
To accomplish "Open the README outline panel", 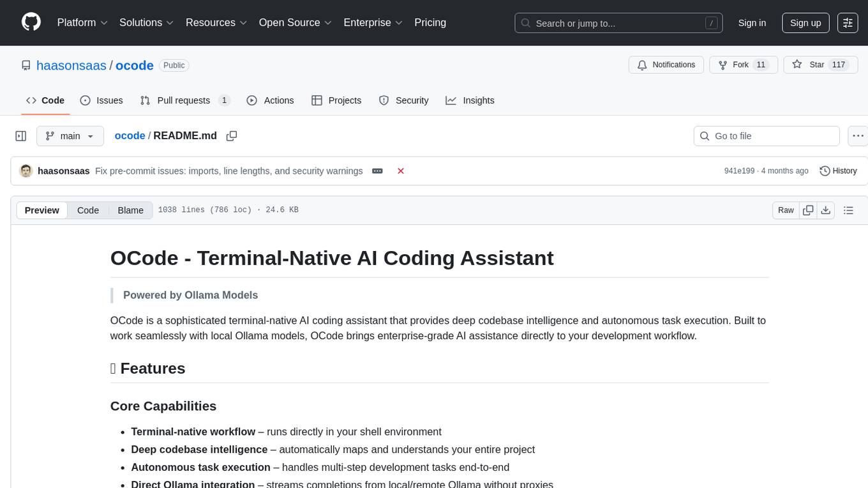I will click(849, 210).
